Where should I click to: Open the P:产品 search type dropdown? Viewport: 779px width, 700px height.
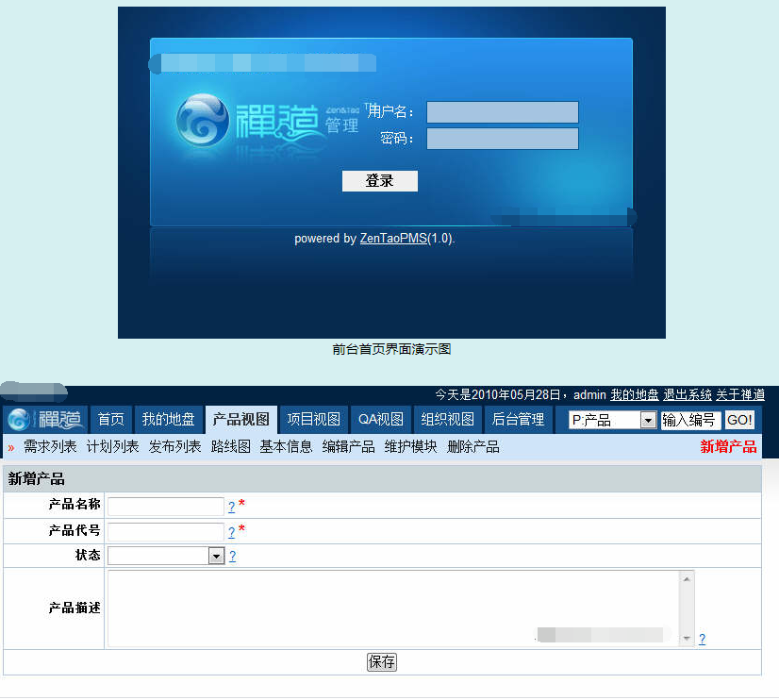coord(613,421)
